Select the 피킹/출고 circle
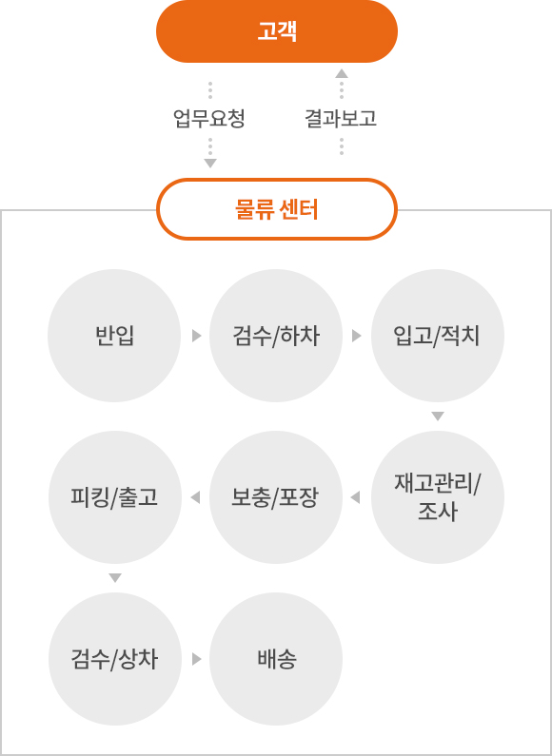 (115, 497)
